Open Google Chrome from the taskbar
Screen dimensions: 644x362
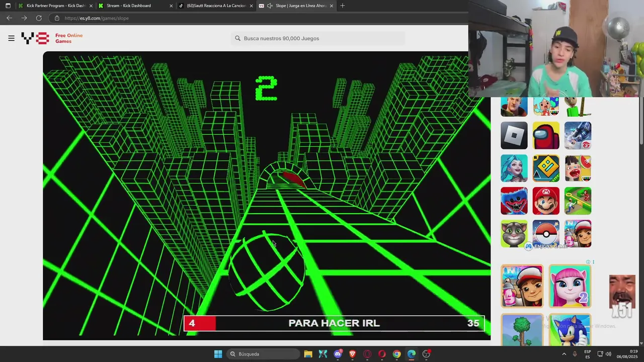click(397, 354)
